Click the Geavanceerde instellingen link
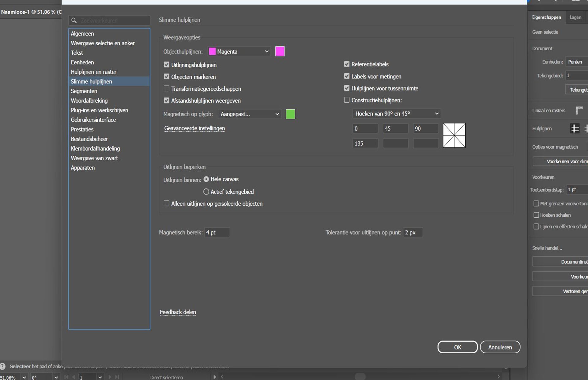The width and height of the screenshot is (588, 380). click(194, 128)
